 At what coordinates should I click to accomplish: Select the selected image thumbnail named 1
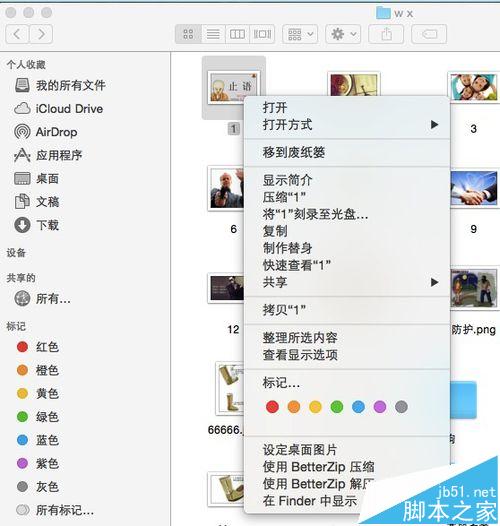pyautogui.click(x=234, y=88)
